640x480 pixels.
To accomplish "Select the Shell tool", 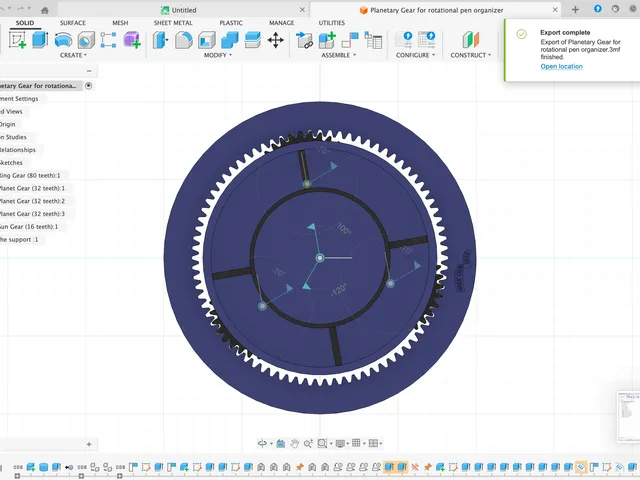I will [x=207, y=40].
